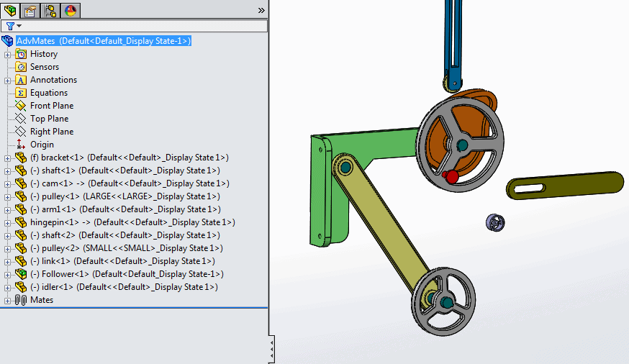Switch to the ConfigurationManager tab

51,10
